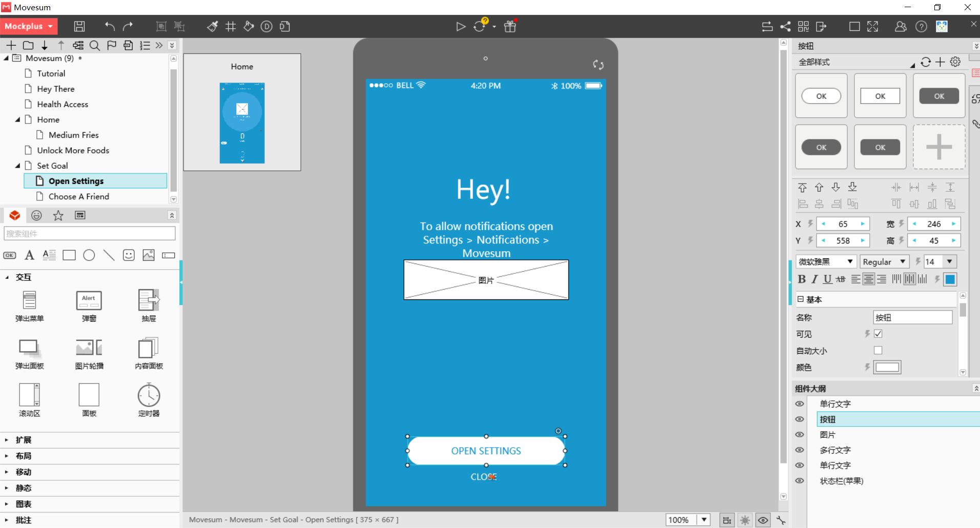Click the OPEN SETTINGS button on canvas

[x=486, y=451]
